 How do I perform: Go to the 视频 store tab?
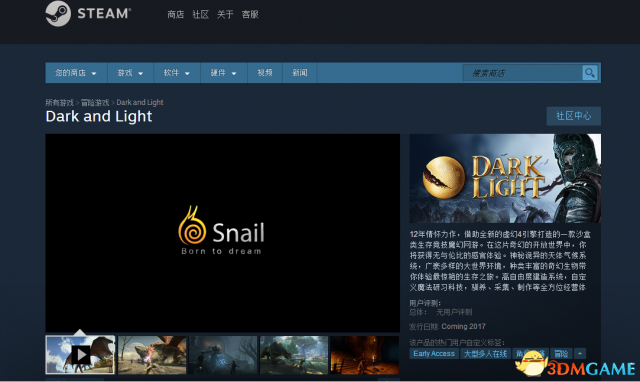click(x=264, y=73)
